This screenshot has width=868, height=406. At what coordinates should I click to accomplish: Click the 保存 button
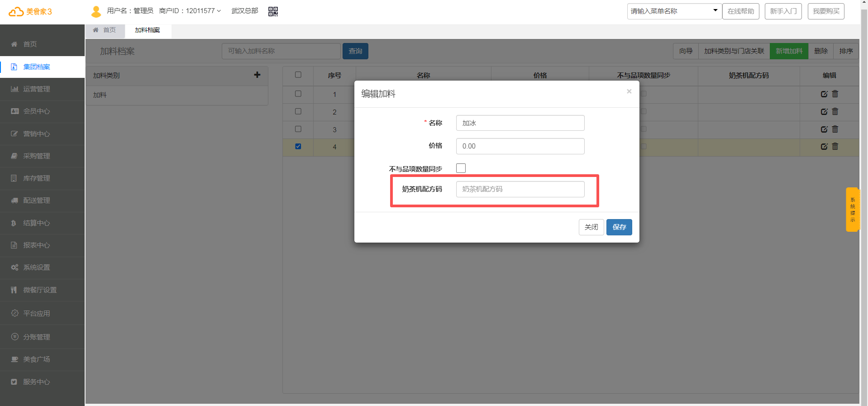[x=619, y=227]
